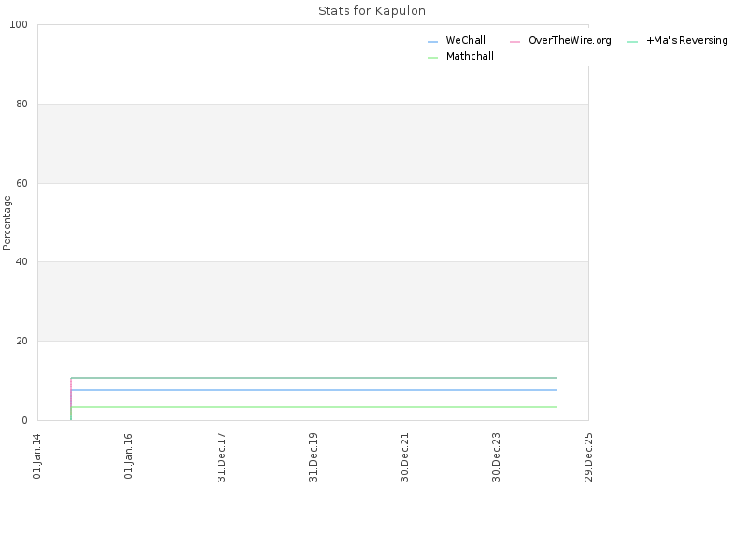Click the 60 value on the y-axis
The height and width of the screenshot is (560, 747).
(x=21, y=183)
